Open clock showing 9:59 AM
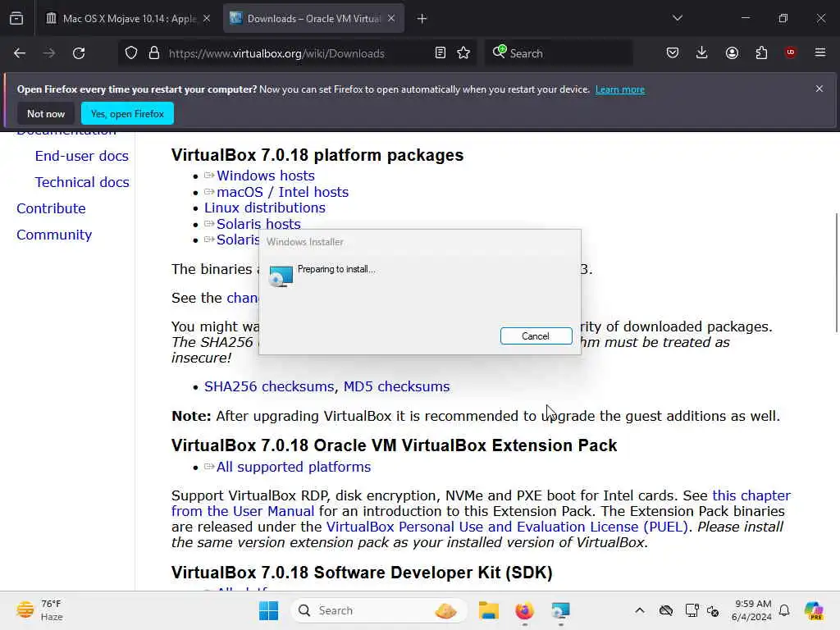Image resolution: width=840 pixels, height=630 pixels. 751,610
